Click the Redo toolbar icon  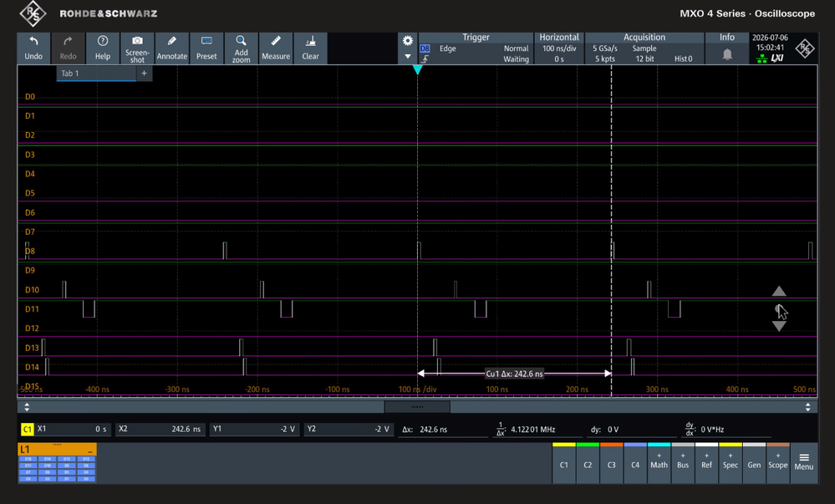68,48
